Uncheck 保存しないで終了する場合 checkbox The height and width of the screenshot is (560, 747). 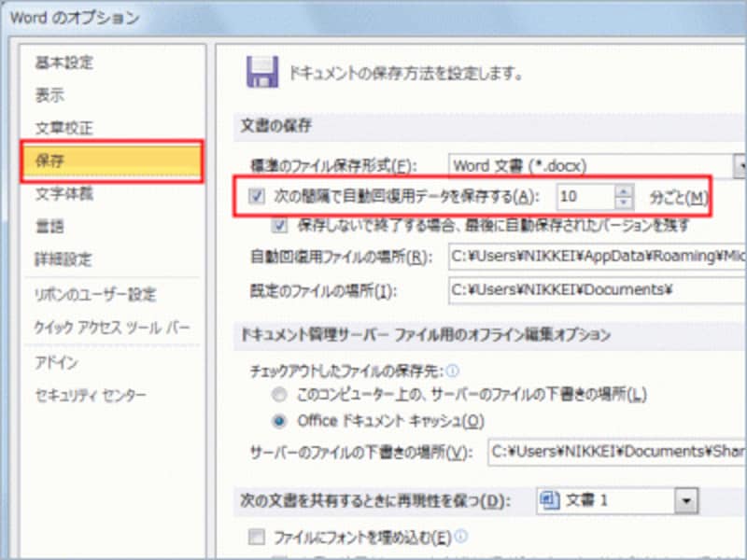point(279,225)
